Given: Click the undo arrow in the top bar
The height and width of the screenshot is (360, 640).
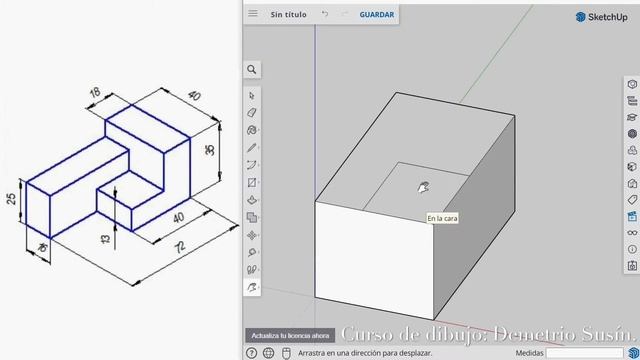Looking at the screenshot, I should [325, 14].
